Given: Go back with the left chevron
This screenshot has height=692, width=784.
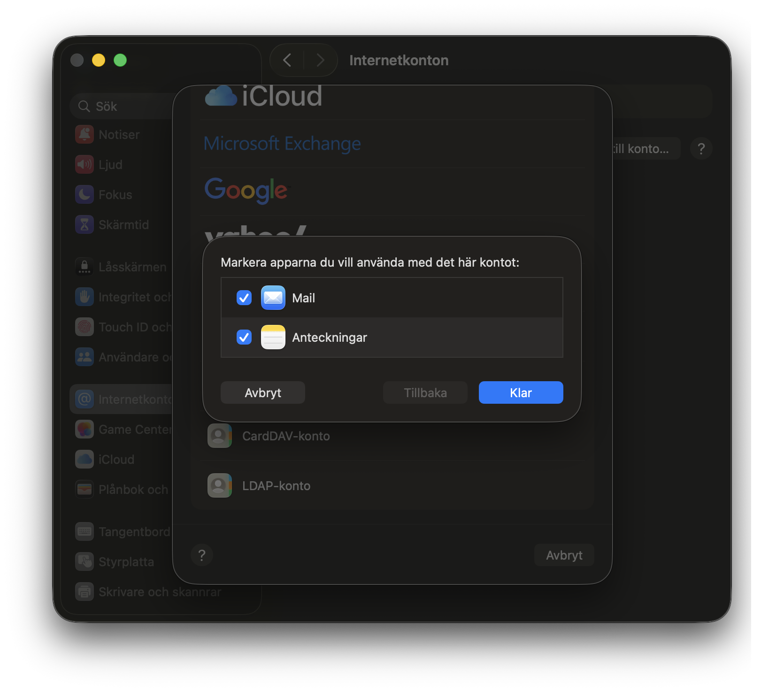Looking at the screenshot, I should coord(287,60).
